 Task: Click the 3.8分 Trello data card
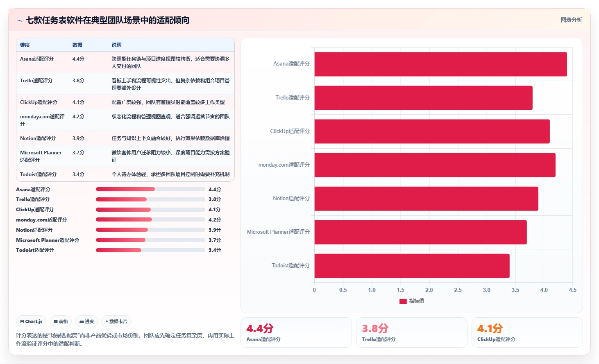(412, 332)
